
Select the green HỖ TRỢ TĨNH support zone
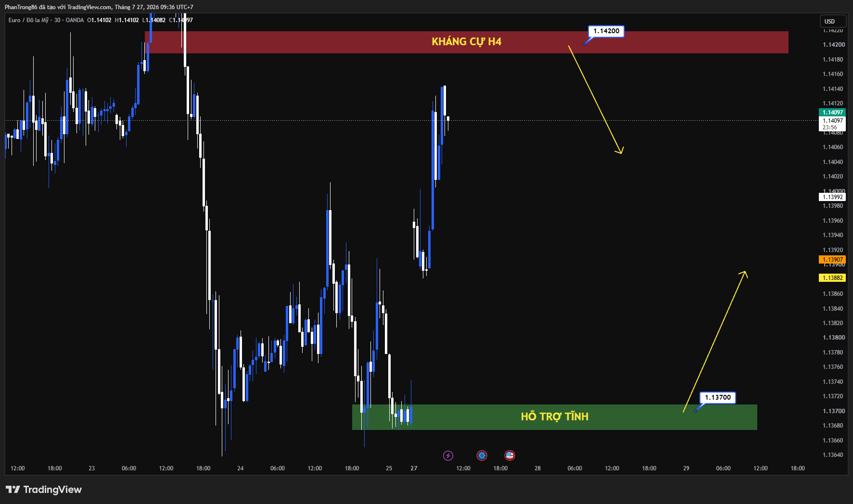coord(554,417)
